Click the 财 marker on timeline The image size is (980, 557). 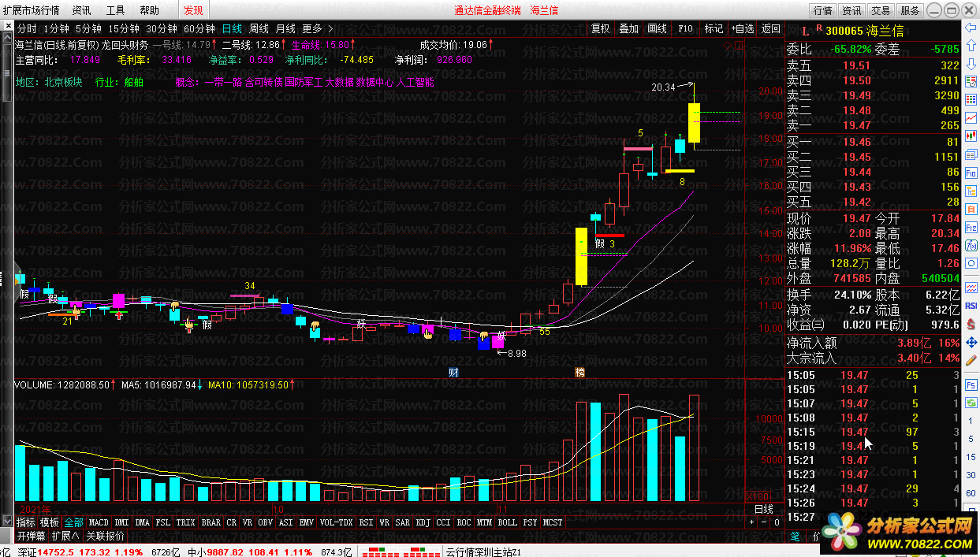(453, 372)
